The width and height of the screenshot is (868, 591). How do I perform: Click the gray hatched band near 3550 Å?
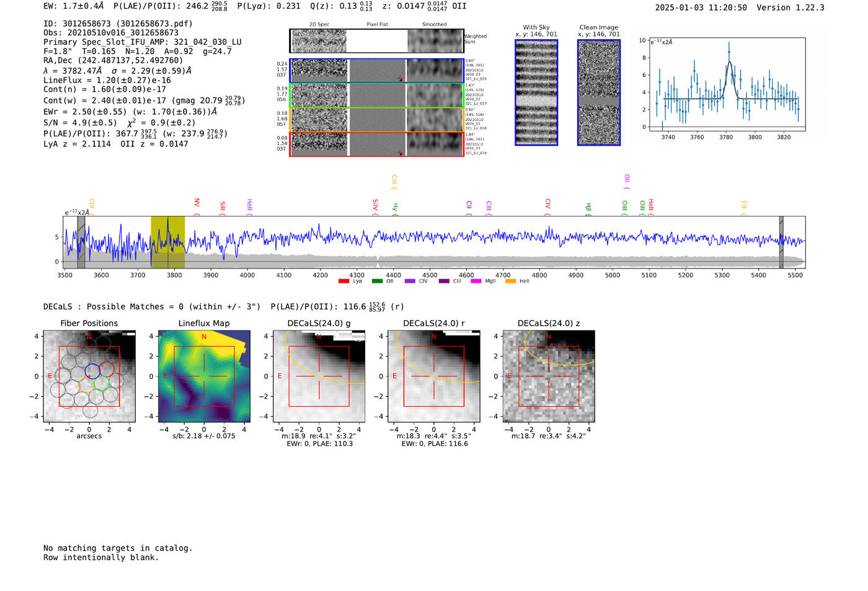tap(81, 242)
